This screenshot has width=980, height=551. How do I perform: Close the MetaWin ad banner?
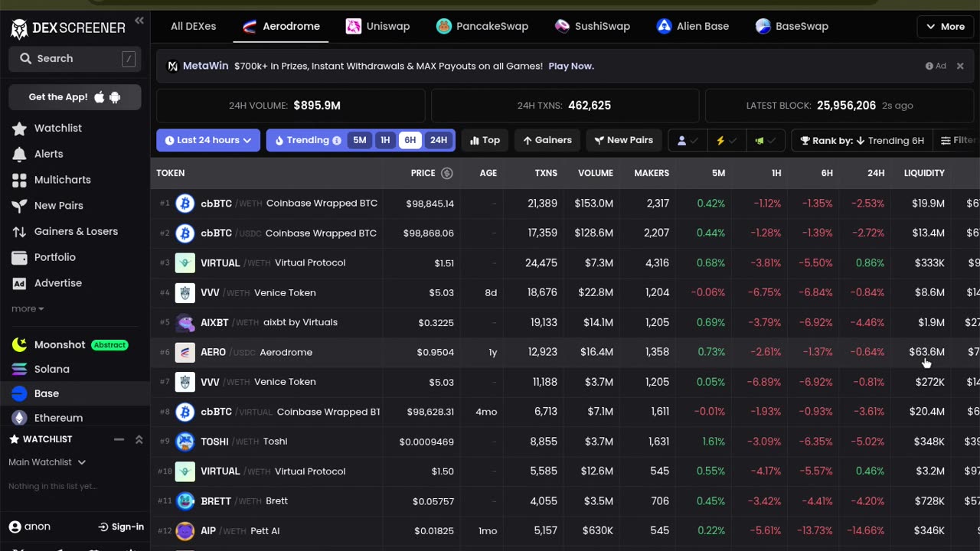pyautogui.click(x=960, y=67)
